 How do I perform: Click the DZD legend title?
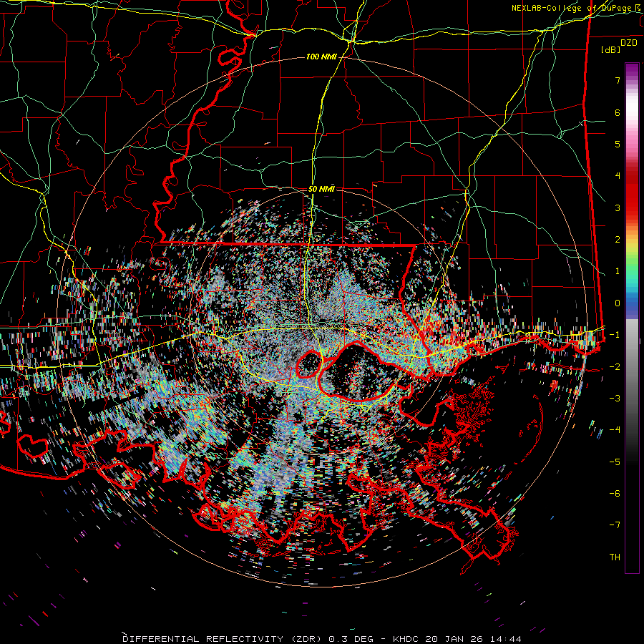pos(629,43)
